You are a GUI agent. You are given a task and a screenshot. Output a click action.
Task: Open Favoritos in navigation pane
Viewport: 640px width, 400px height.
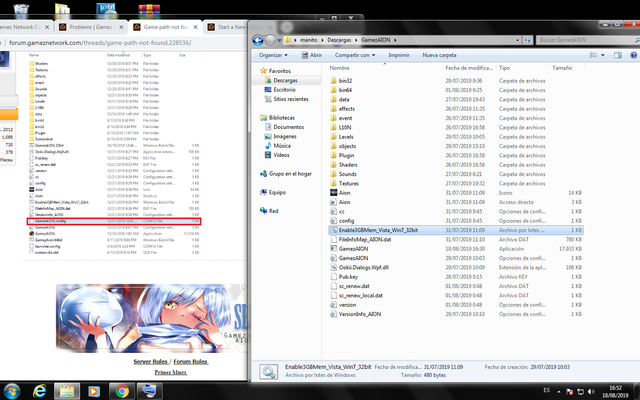[280, 71]
